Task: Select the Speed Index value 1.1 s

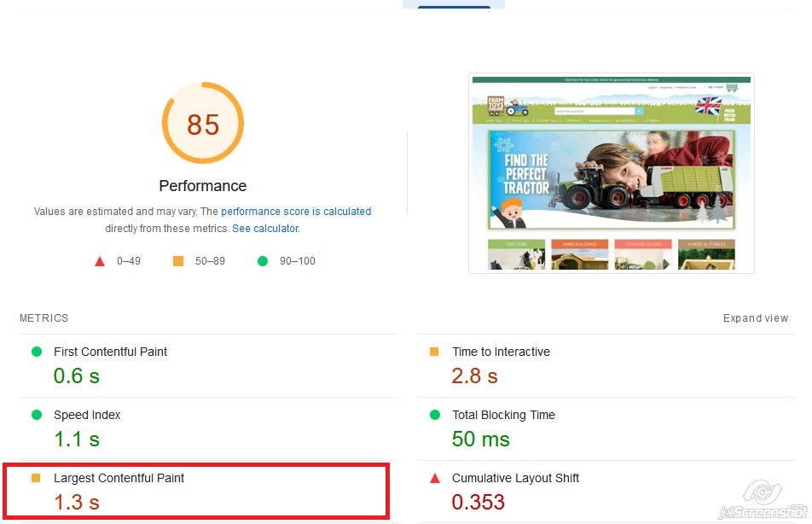Action: pyautogui.click(x=77, y=440)
